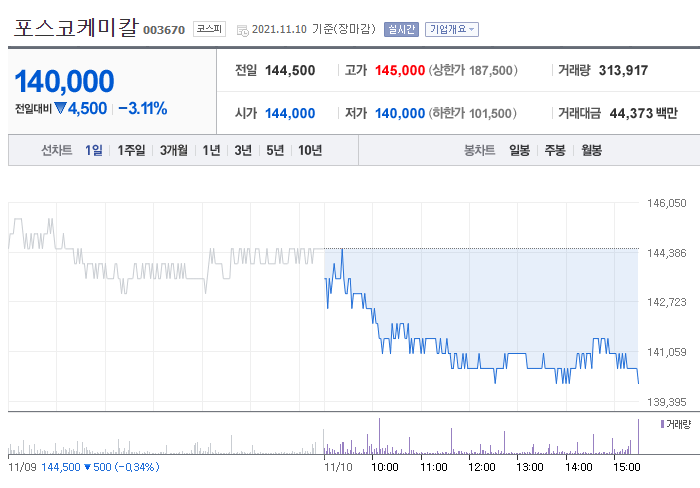This screenshot has height=488, width=700.
Task: Click the 선차트 label
Action: (x=57, y=150)
